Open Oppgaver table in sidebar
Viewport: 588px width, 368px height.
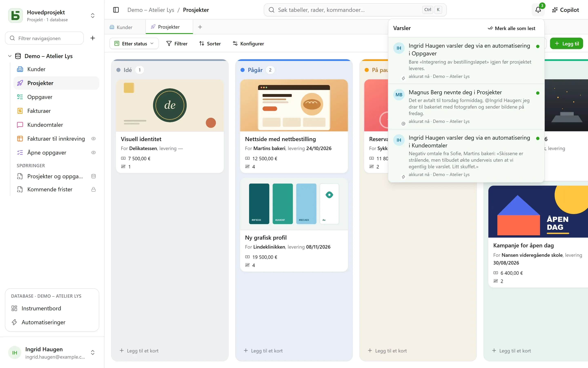[x=56, y=97]
